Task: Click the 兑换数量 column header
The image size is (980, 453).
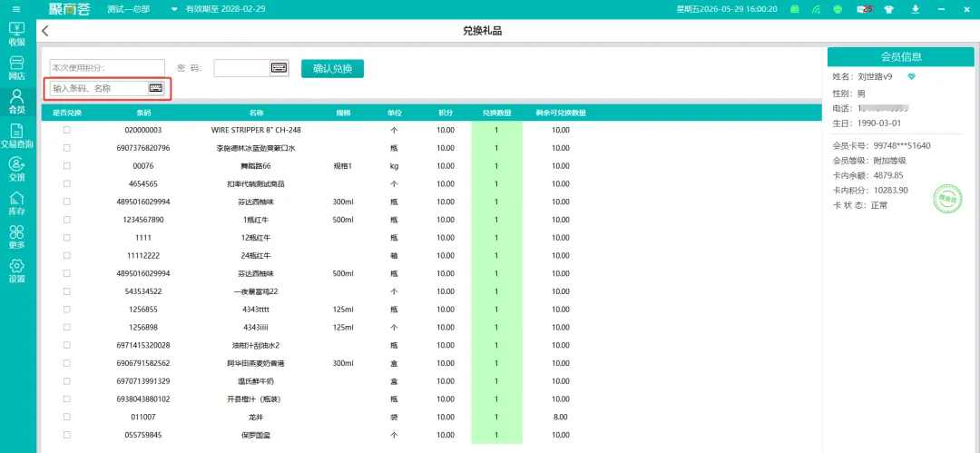Action: (497, 113)
